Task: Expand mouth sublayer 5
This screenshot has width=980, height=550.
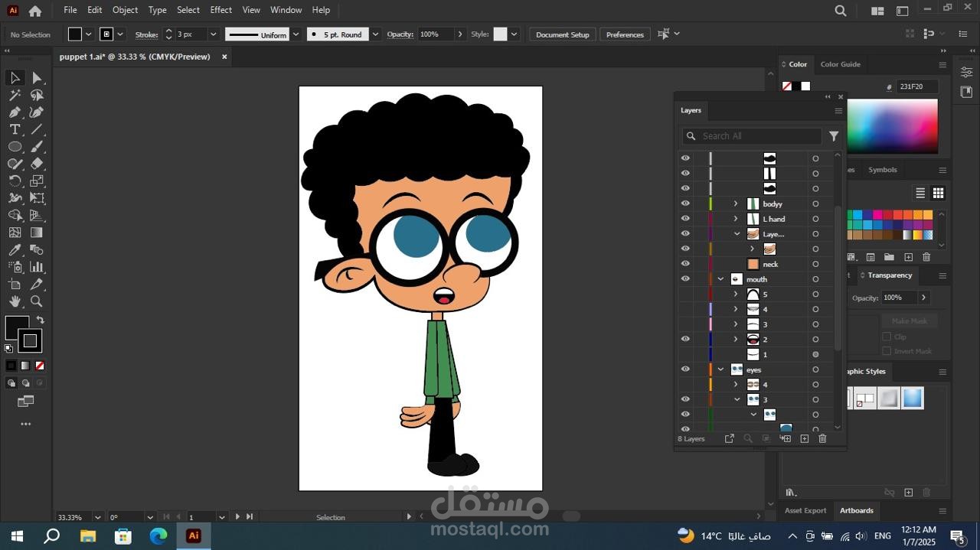Action: (x=736, y=294)
